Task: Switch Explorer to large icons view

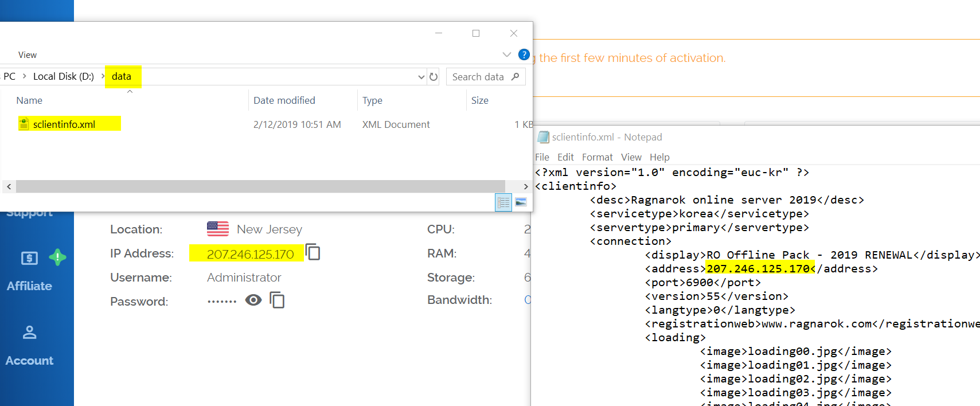Action: coord(521,202)
